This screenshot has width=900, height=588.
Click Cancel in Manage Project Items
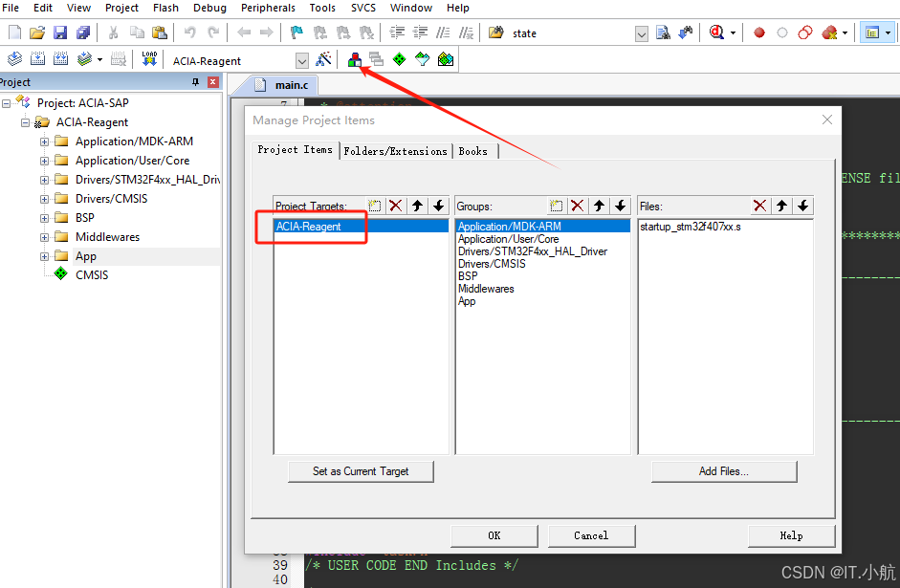pyautogui.click(x=591, y=535)
